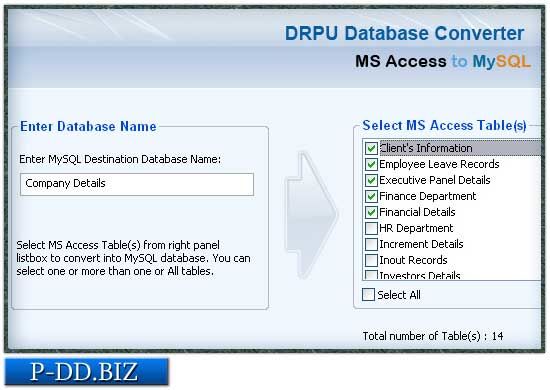Click the Total number of Table(s) text
Screen dimensions: 550x390
(433, 336)
